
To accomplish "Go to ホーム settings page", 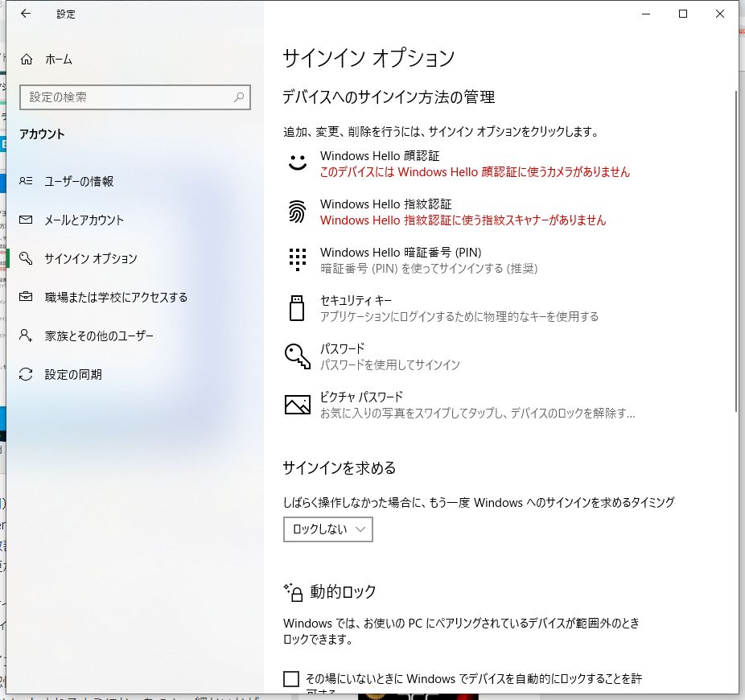I will click(135, 60).
